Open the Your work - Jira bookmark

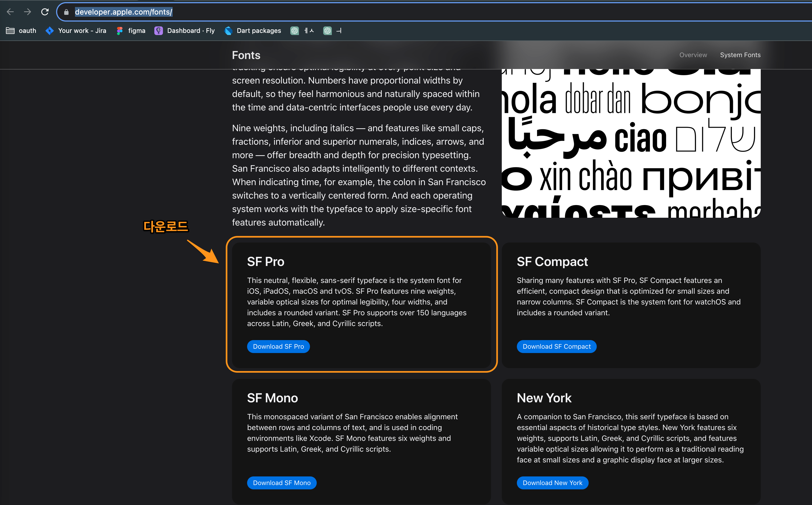pyautogui.click(x=76, y=31)
